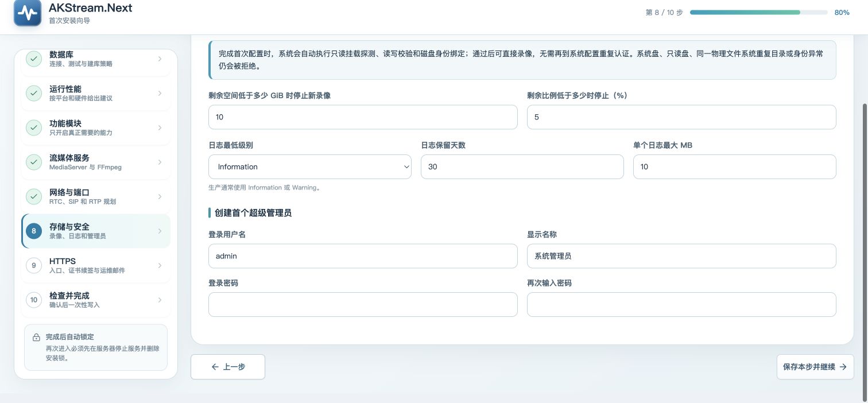The image size is (868, 403).
Task: Click the step 10 number badge
Action: click(34, 300)
